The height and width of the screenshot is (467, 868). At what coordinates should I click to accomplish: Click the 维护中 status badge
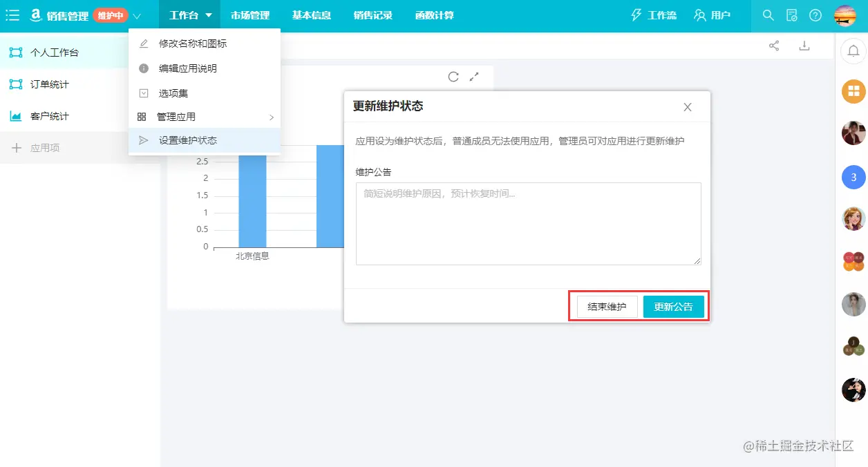point(111,15)
